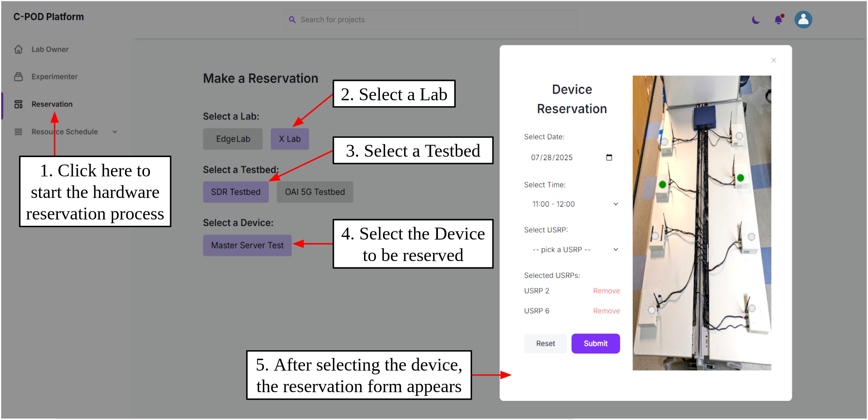Click green USRP marker on left
This screenshot has width=868, height=420.
(662, 185)
